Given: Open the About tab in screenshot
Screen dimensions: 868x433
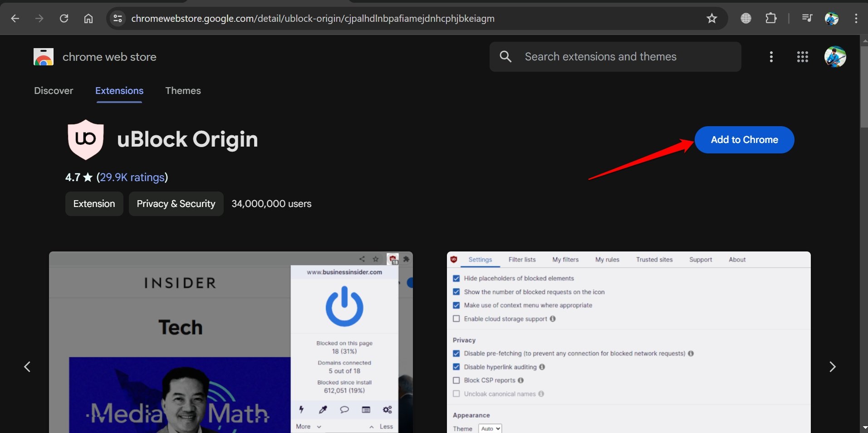Looking at the screenshot, I should tap(737, 260).
